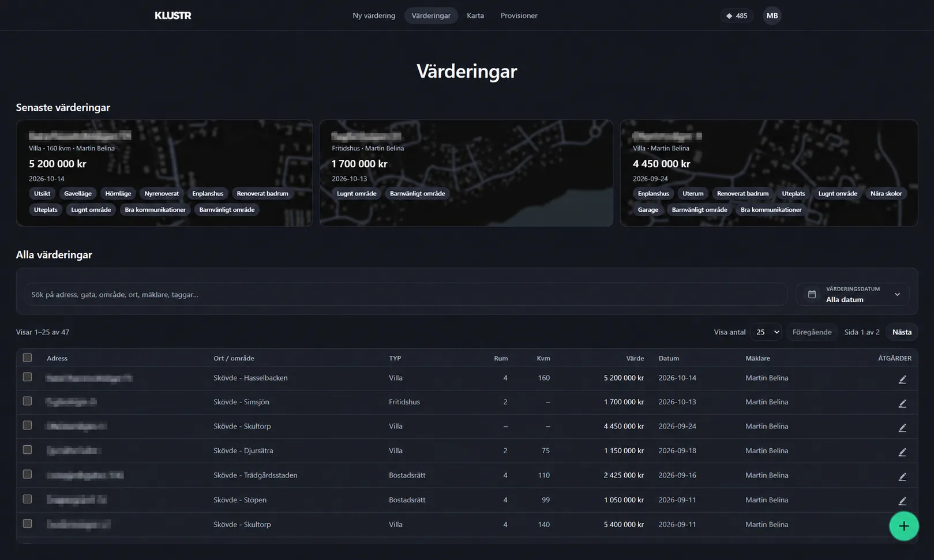Image resolution: width=934 pixels, height=560 pixels.
Task: Click the KLUSTR logo
Action: 172,16
